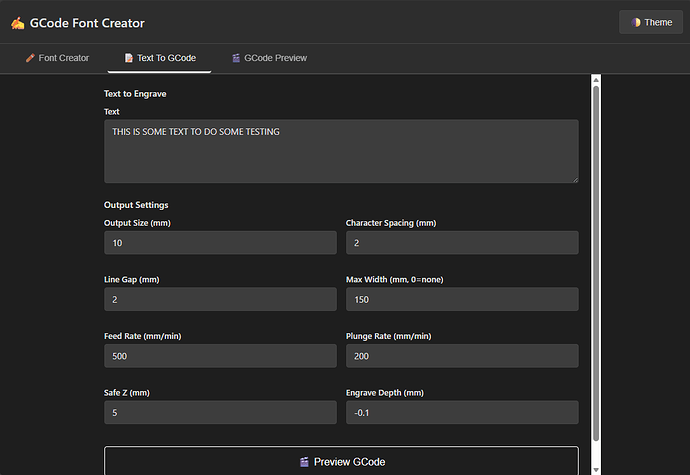Open the GCode Preview tab
The height and width of the screenshot is (475, 690).
(x=269, y=58)
